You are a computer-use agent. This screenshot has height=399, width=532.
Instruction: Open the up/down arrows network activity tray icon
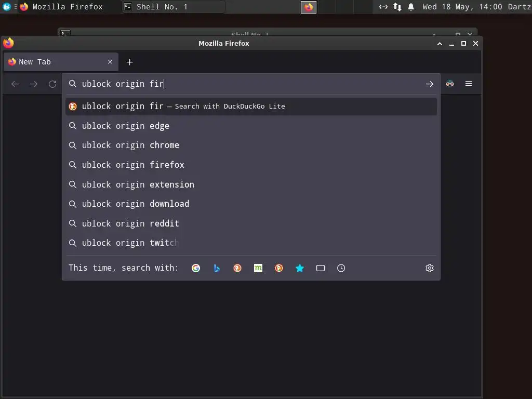397,7
